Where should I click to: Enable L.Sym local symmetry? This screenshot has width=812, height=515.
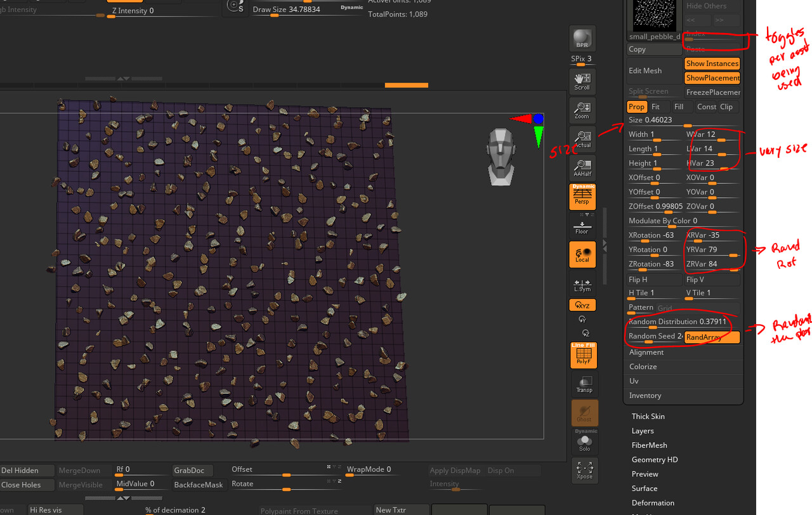[582, 285]
